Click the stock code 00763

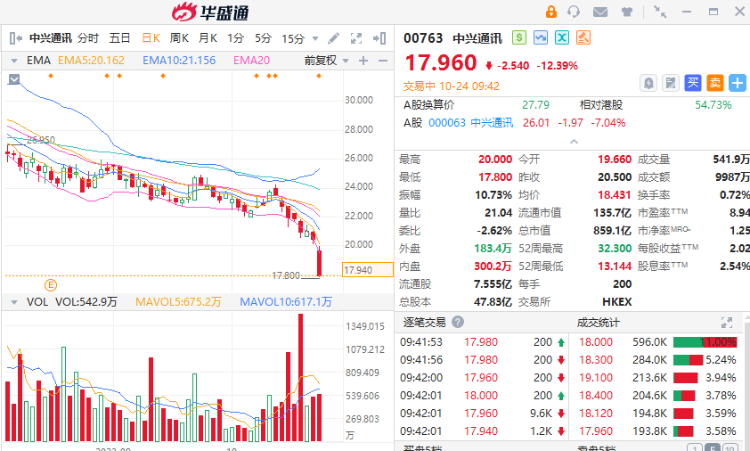(423, 38)
